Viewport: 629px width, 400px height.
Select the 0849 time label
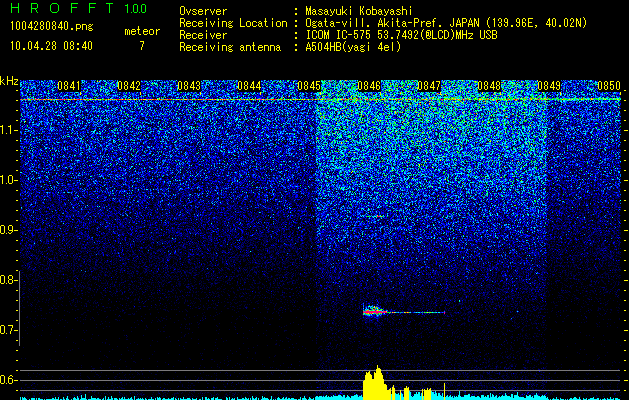point(549,86)
